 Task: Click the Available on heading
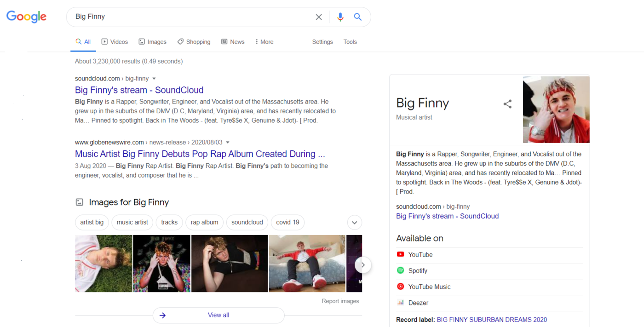tap(420, 238)
